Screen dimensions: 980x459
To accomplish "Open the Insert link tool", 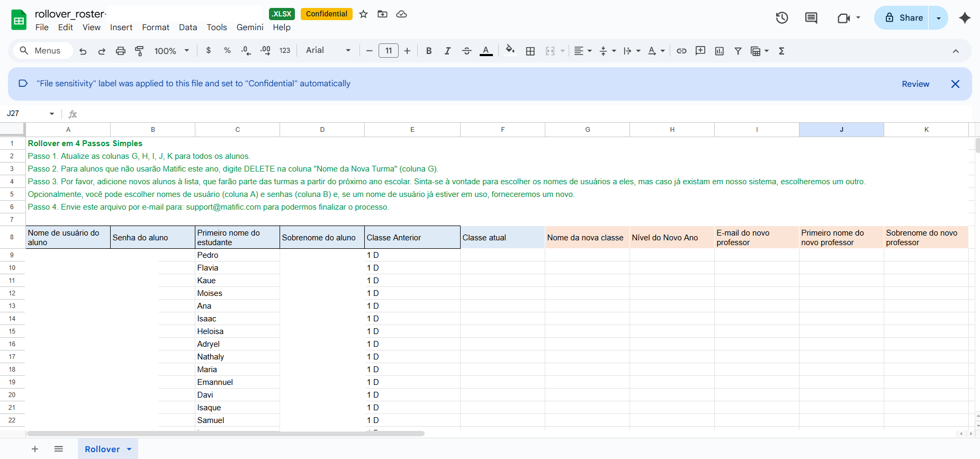I will [681, 51].
